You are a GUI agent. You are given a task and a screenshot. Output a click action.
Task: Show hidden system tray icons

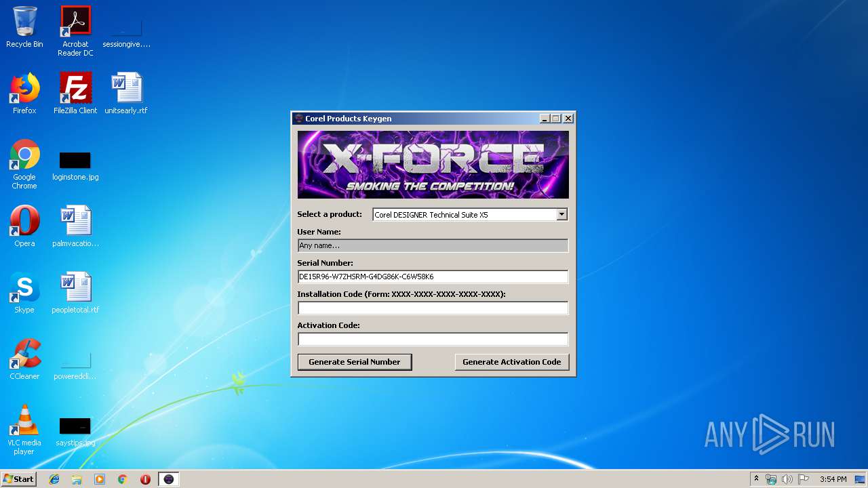[x=756, y=479]
